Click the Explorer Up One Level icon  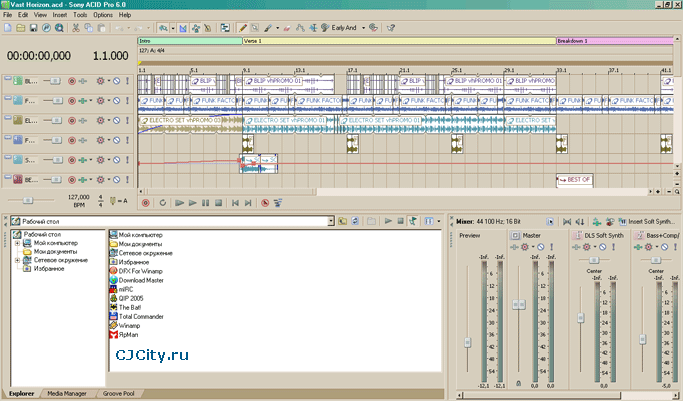342,222
